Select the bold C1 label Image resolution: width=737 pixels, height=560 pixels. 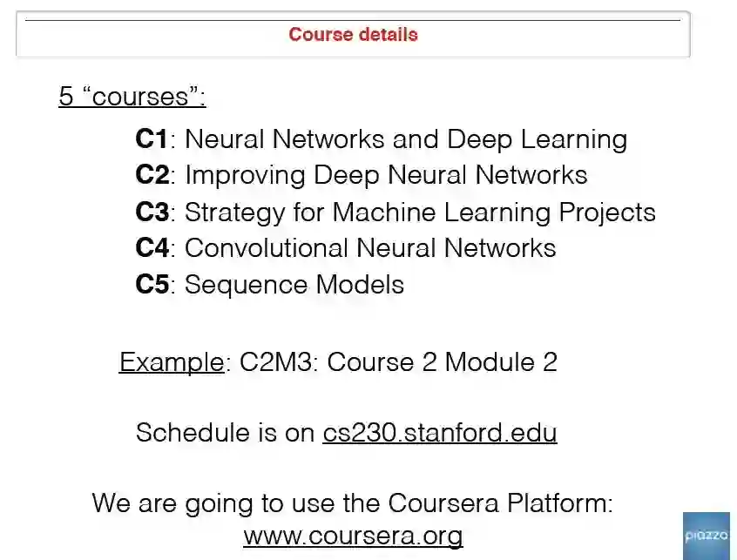[152, 139]
